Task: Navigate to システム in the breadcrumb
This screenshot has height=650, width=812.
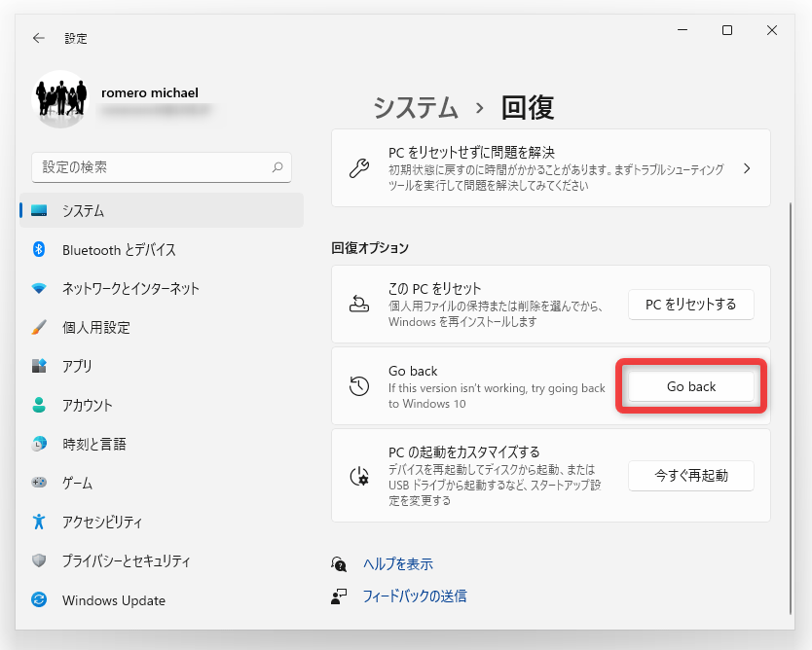Action: tap(416, 108)
